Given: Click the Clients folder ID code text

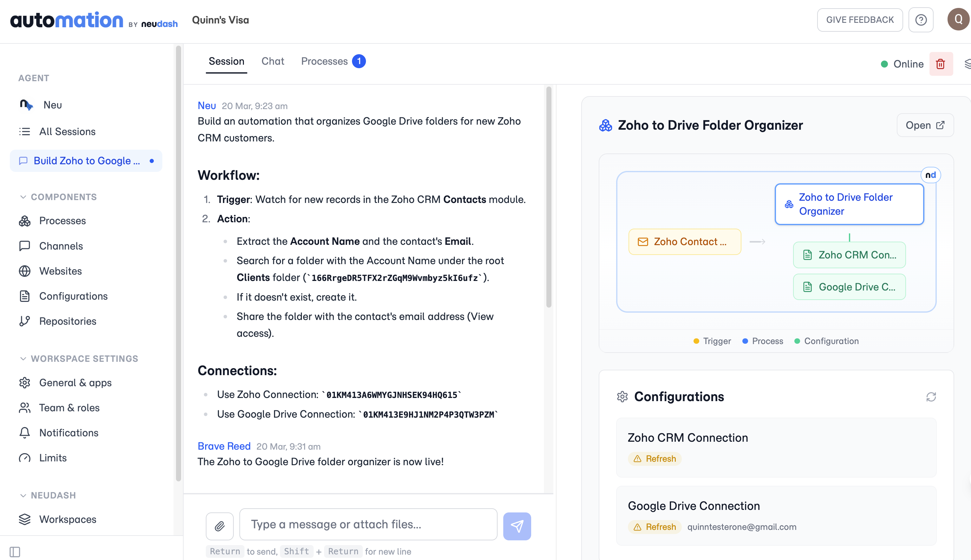Looking at the screenshot, I should click(394, 278).
